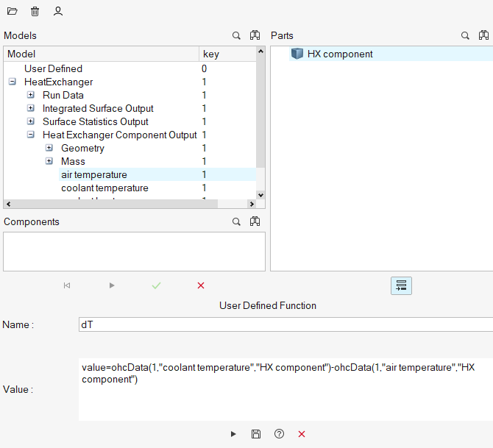The height and width of the screenshot is (448, 493).
Task: Click the open folder icon
Action: (12, 12)
